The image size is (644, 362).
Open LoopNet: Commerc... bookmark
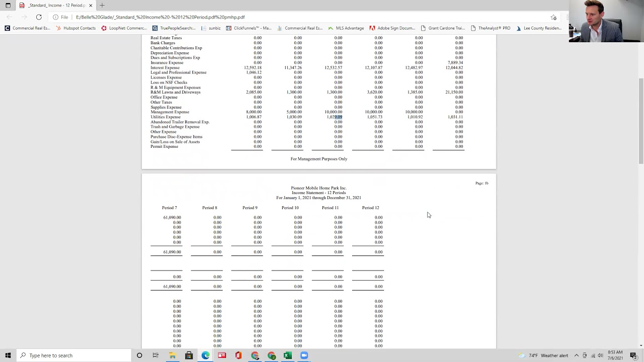(x=124, y=28)
